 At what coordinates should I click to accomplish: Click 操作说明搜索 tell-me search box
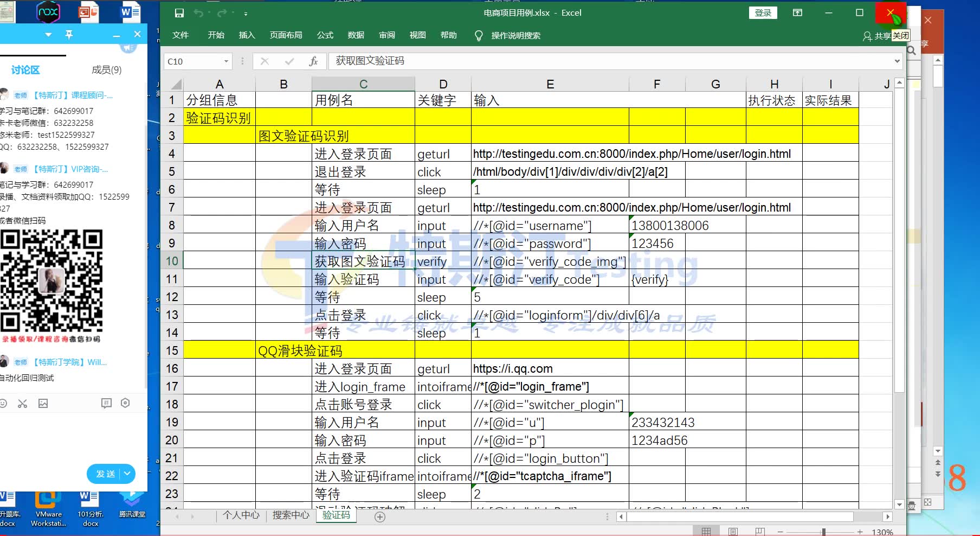[515, 36]
